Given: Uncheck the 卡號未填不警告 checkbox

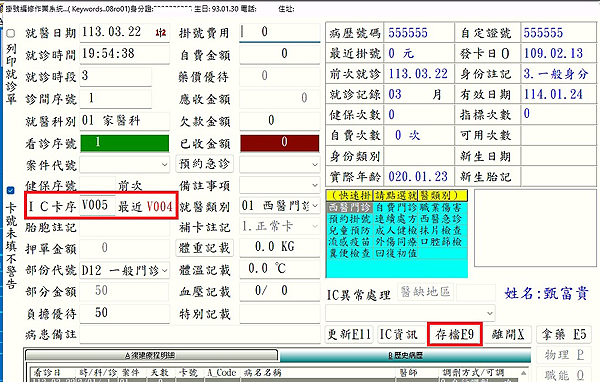Looking at the screenshot, I should click(11, 190).
